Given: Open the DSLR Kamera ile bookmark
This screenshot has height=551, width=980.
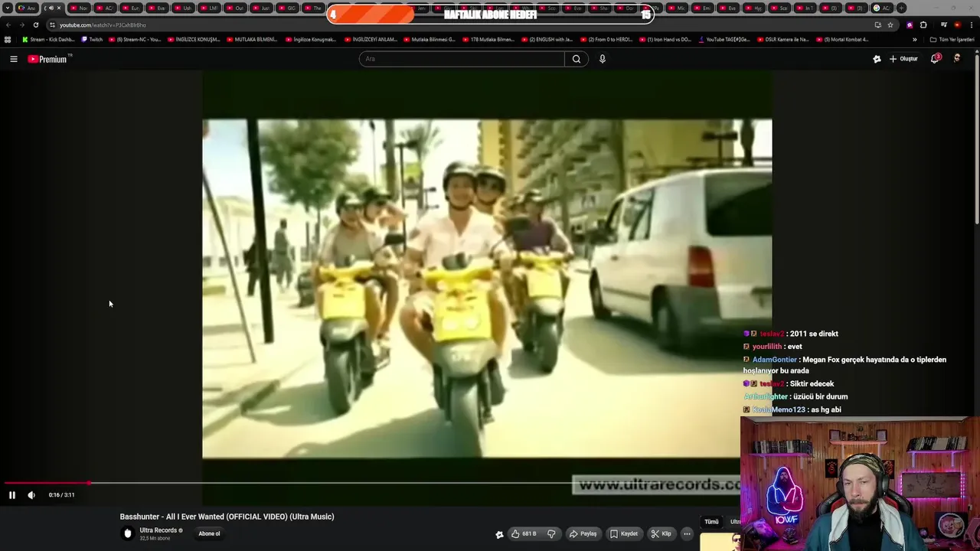Looking at the screenshot, I should [782, 40].
